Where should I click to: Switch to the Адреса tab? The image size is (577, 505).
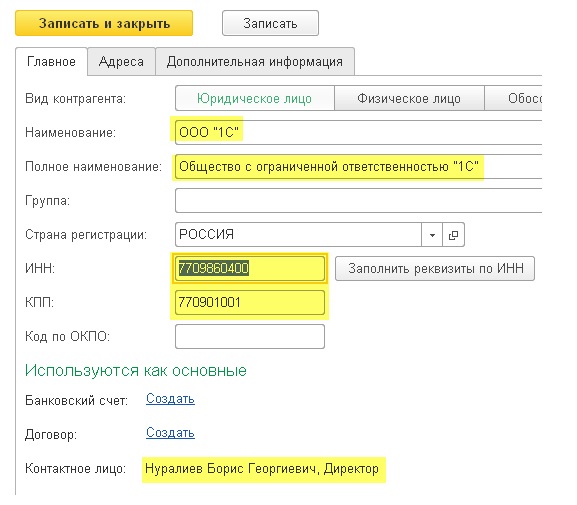coord(121,61)
